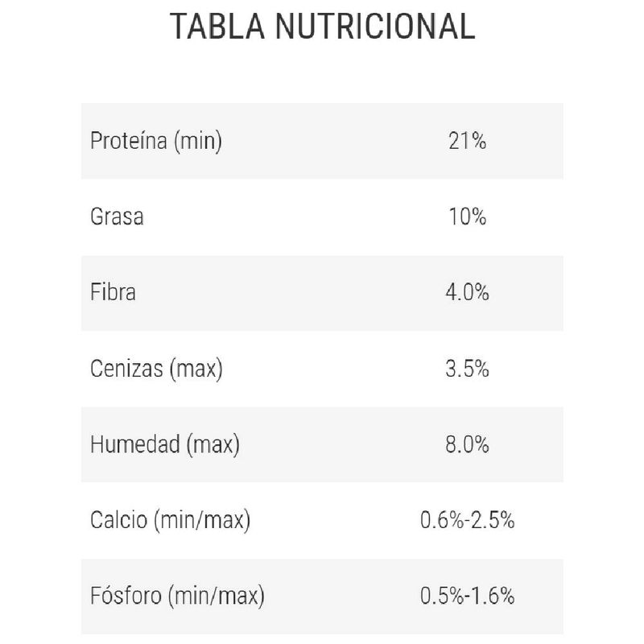Select the Fósforo (min/max) row label

(179, 597)
